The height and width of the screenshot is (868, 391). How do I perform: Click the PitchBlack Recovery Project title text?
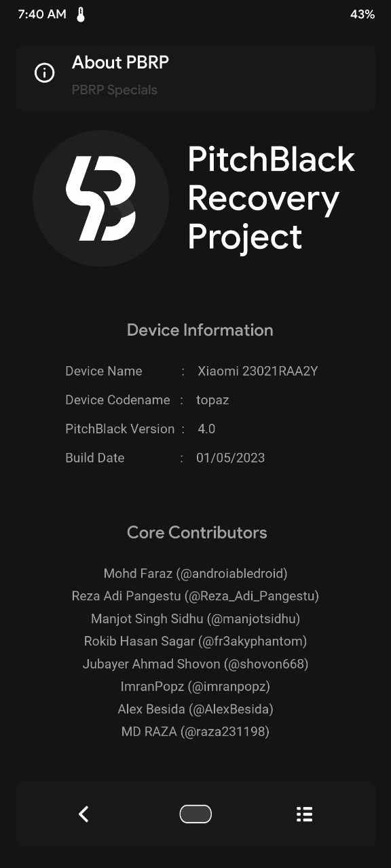pyautogui.click(x=271, y=198)
